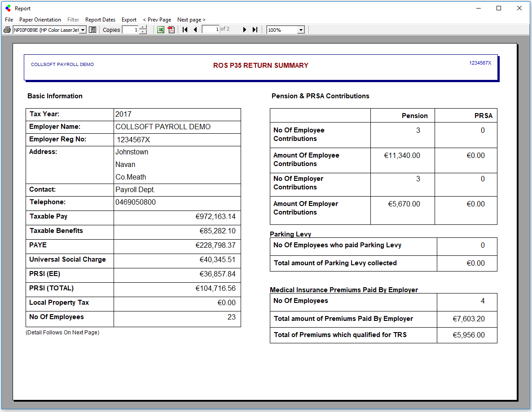
Task: Open the File menu
Action: click(9, 20)
